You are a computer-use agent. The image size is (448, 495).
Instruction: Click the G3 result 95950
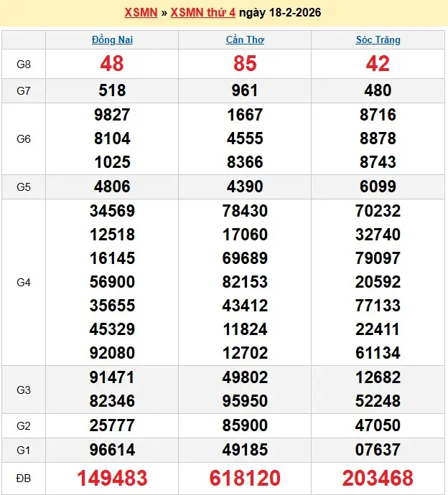tap(245, 400)
